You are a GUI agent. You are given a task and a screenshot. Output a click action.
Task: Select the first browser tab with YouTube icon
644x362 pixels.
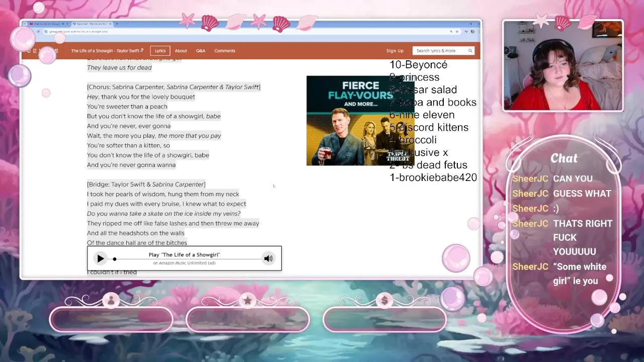[48, 24]
